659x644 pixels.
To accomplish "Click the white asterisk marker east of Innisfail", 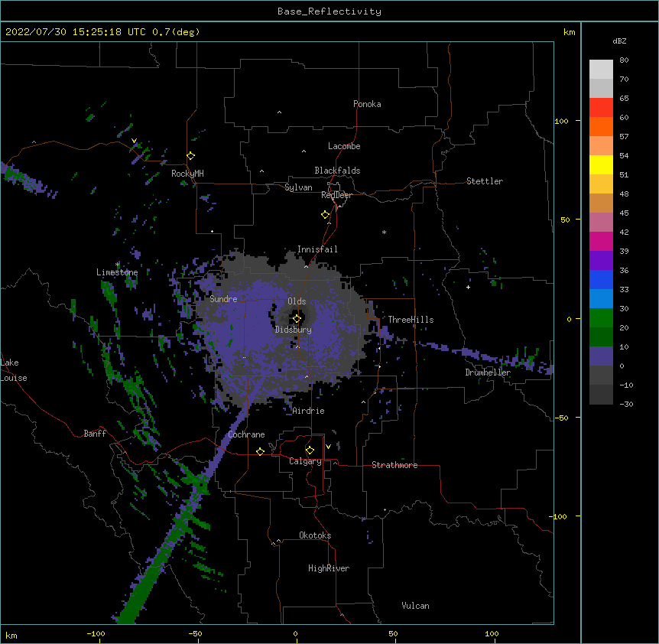I will click(384, 232).
